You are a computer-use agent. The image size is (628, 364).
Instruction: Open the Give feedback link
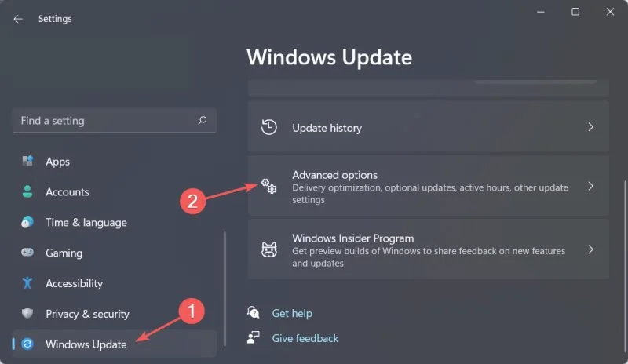point(305,338)
